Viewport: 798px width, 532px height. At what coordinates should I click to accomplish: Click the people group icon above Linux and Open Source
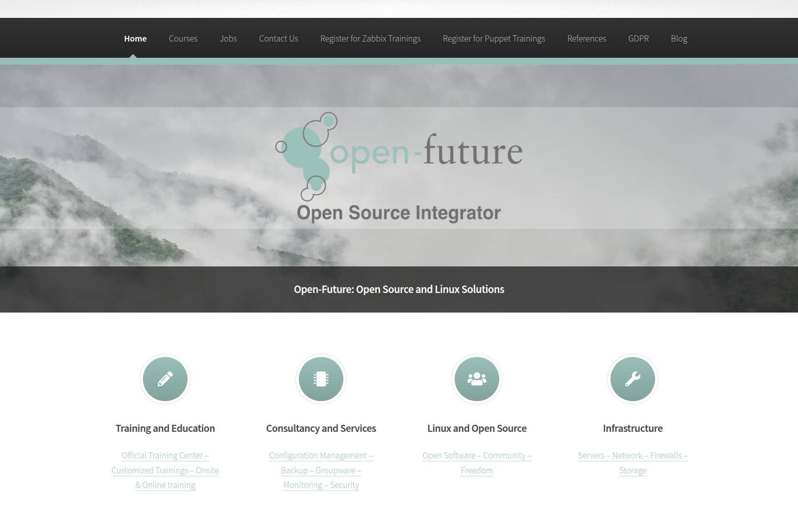coord(477,379)
